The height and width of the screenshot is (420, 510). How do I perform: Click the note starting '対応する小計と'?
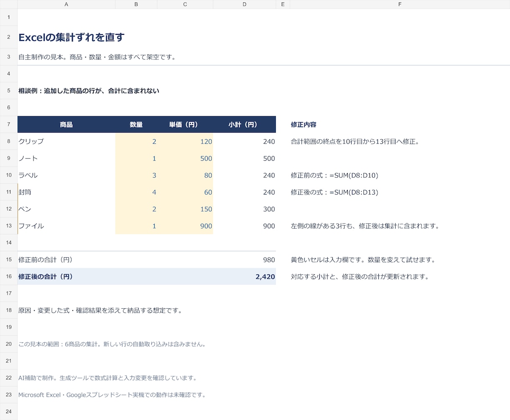[360, 277]
